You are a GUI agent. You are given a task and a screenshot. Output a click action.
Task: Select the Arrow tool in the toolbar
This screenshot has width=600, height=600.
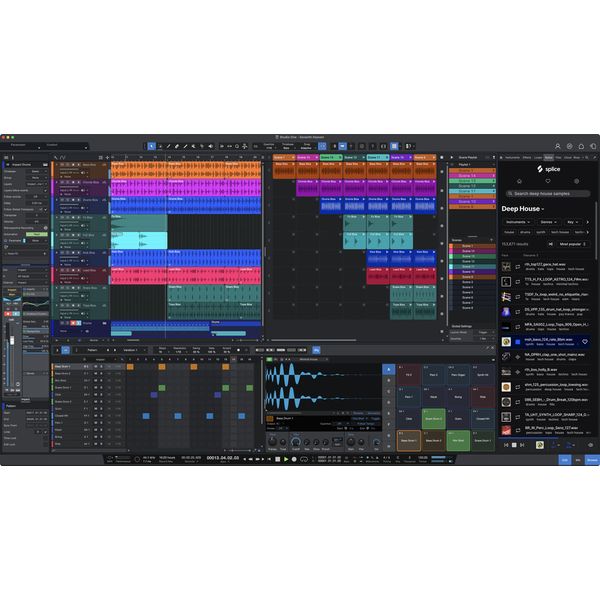click(152, 146)
